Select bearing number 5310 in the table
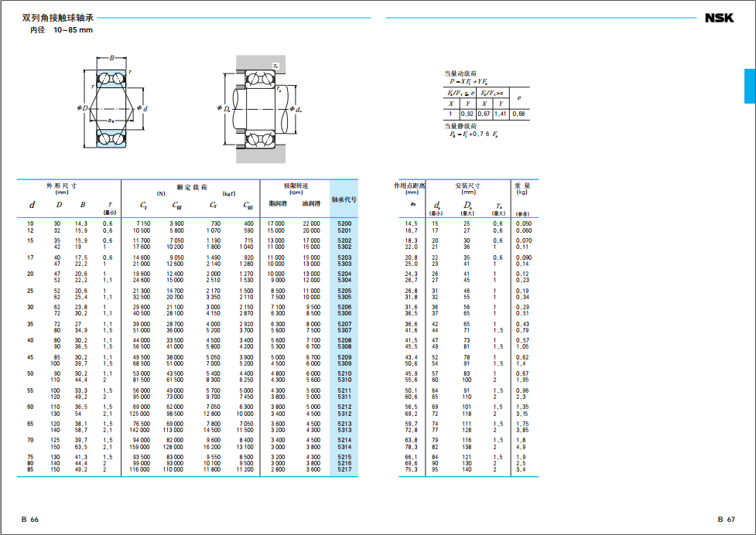 pyautogui.click(x=344, y=380)
